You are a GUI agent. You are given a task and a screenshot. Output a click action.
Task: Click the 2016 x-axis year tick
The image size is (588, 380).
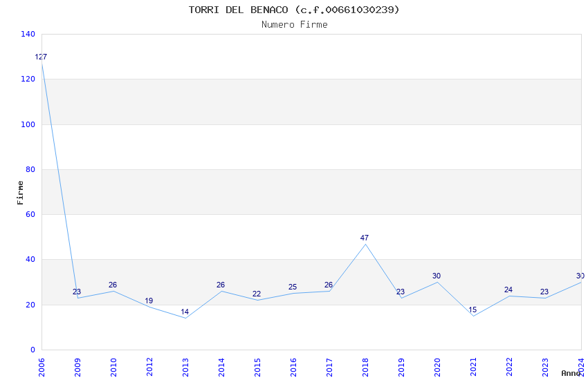(x=293, y=368)
